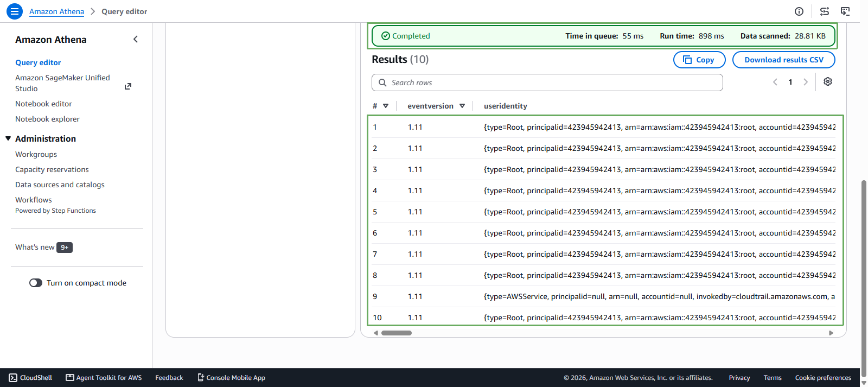Viewport: 868px width, 387px height.
Task: Open Query editor in the side navigation
Action: (x=38, y=62)
